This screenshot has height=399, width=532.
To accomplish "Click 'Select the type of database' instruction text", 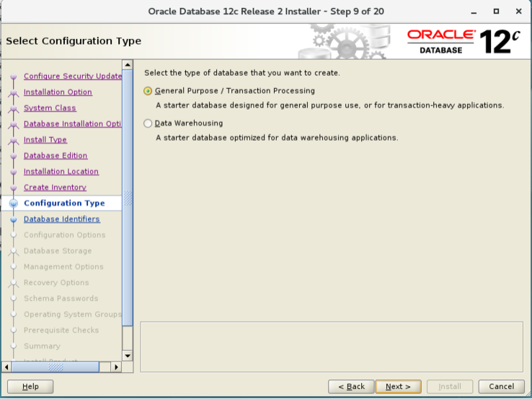I will (242, 73).
